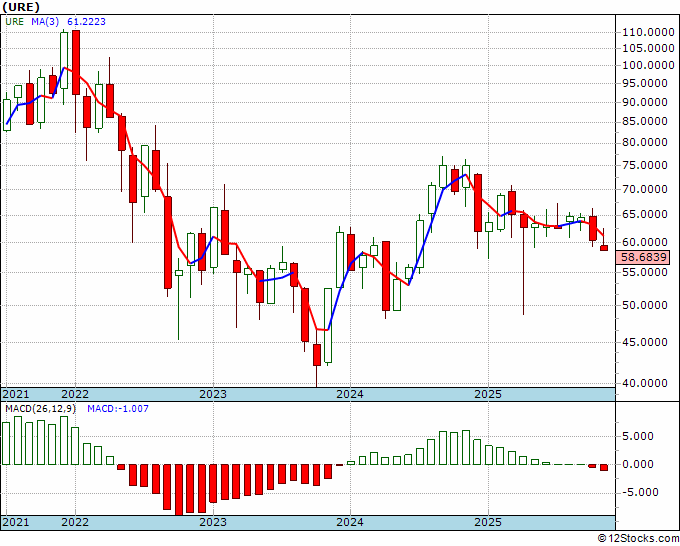The image size is (680, 546).
Task: Click the current price tag 58.6839
Action: pyautogui.click(x=643, y=258)
